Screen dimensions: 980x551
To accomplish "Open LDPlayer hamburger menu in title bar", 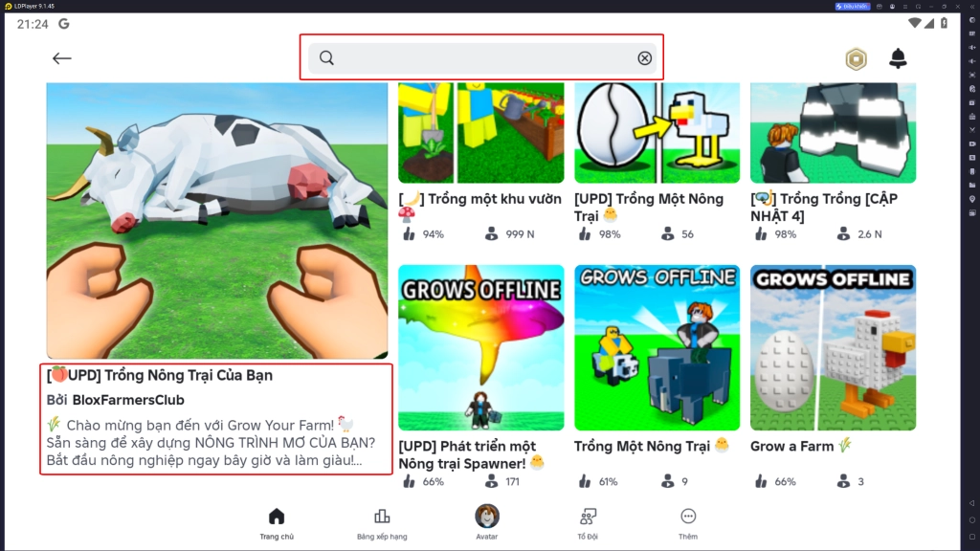I will [x=905, y=7].
